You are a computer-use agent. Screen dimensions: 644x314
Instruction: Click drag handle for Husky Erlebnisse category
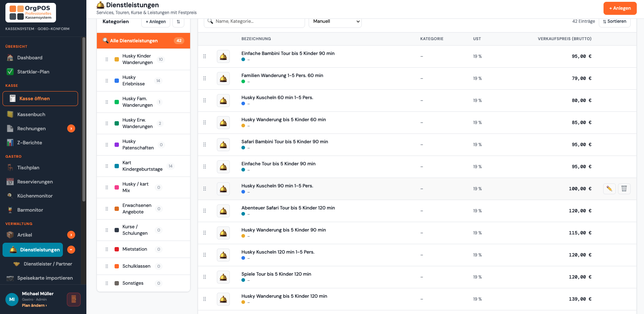point(107,81)
